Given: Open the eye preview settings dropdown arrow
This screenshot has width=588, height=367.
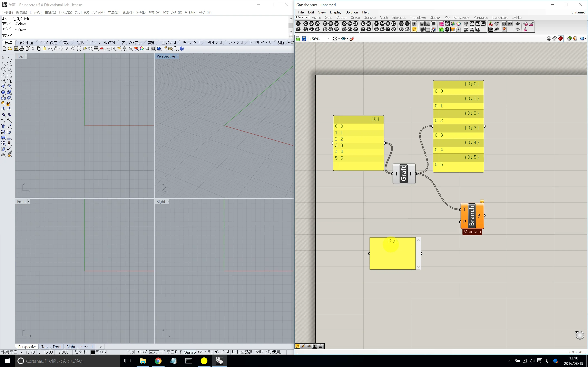Looking at the screenshot, I should 348,39.
